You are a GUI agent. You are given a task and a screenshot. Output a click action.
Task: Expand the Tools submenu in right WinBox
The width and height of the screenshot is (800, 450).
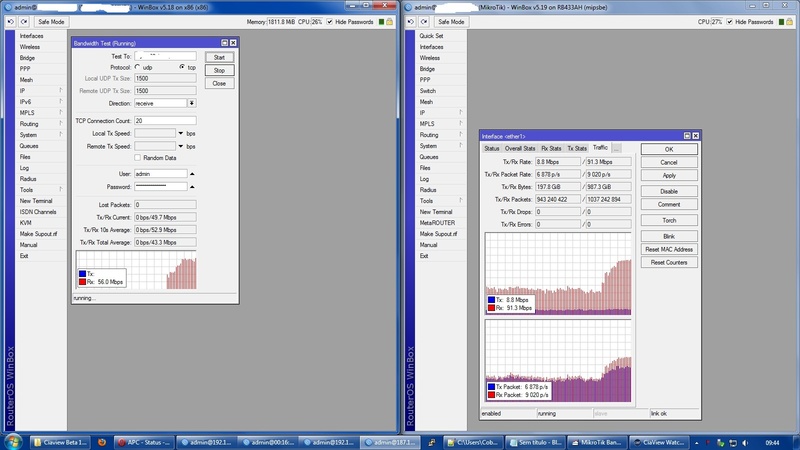click(x=461, y=201)
